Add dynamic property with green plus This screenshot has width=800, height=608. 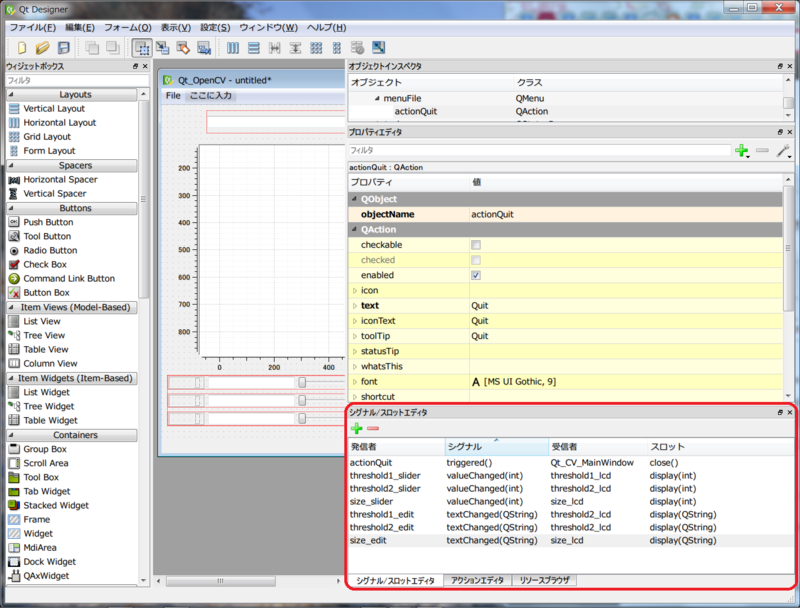coord(741,150)
